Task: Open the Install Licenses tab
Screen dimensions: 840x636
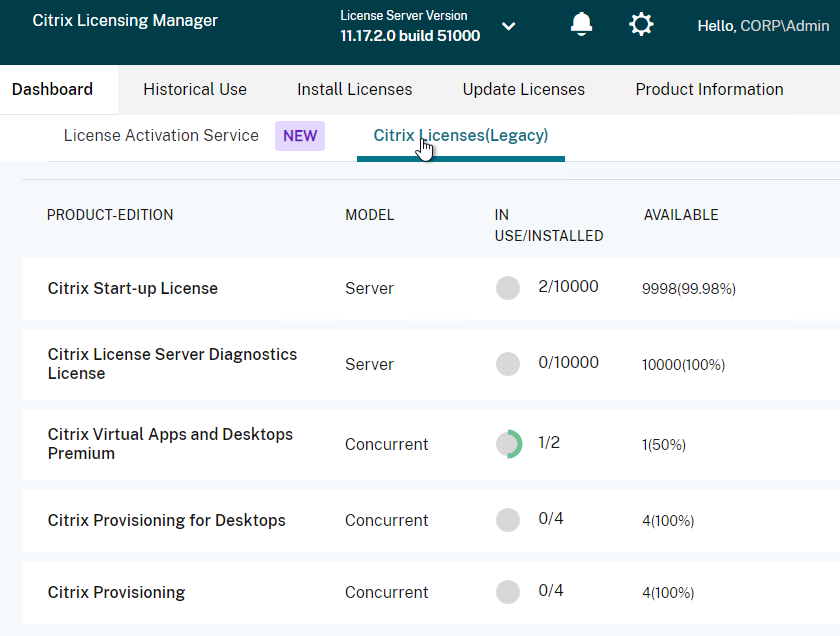Action: pyautogui.click(x=354, y=89)
